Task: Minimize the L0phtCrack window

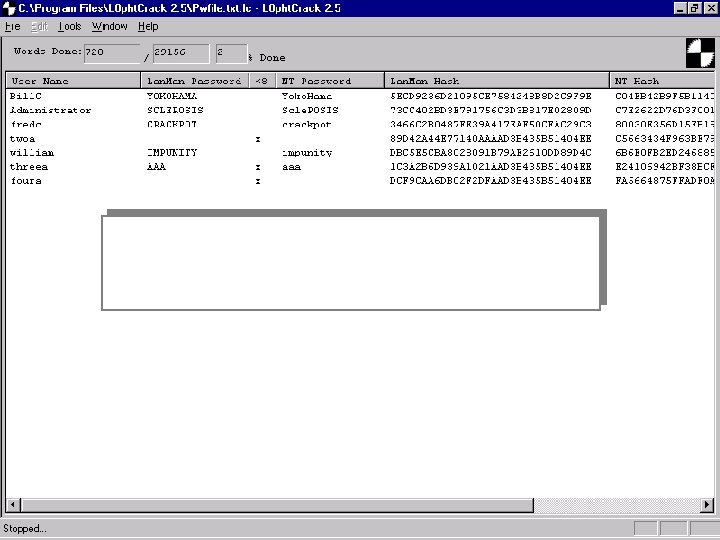Action: pos(681,8)
